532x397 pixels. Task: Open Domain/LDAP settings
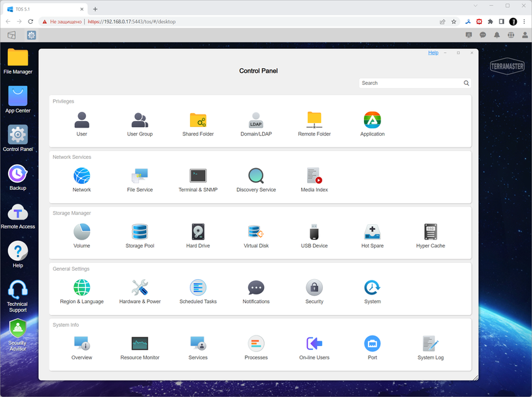pos(256,124)
